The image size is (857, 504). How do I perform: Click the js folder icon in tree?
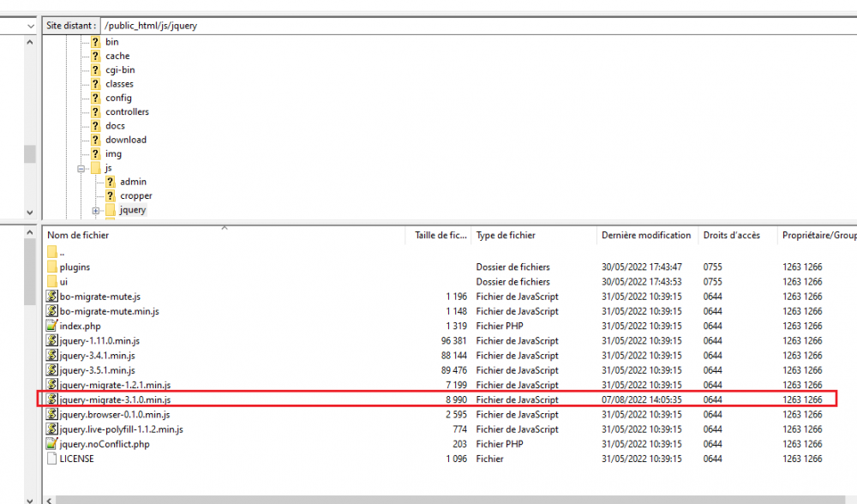[96, 168]
